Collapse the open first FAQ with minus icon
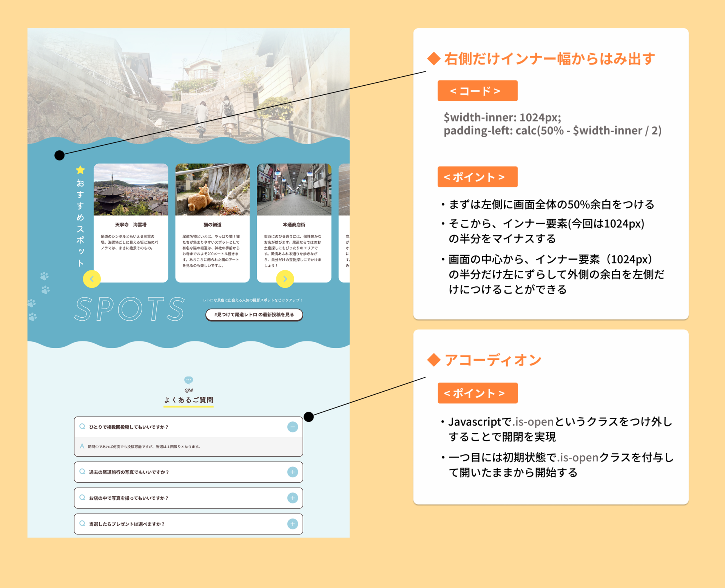 [x=293, y=427]
